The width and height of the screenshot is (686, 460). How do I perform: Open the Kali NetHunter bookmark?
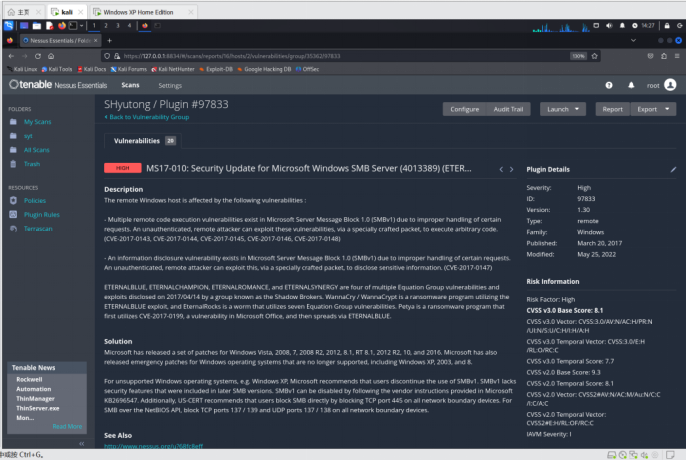point(173,69)
